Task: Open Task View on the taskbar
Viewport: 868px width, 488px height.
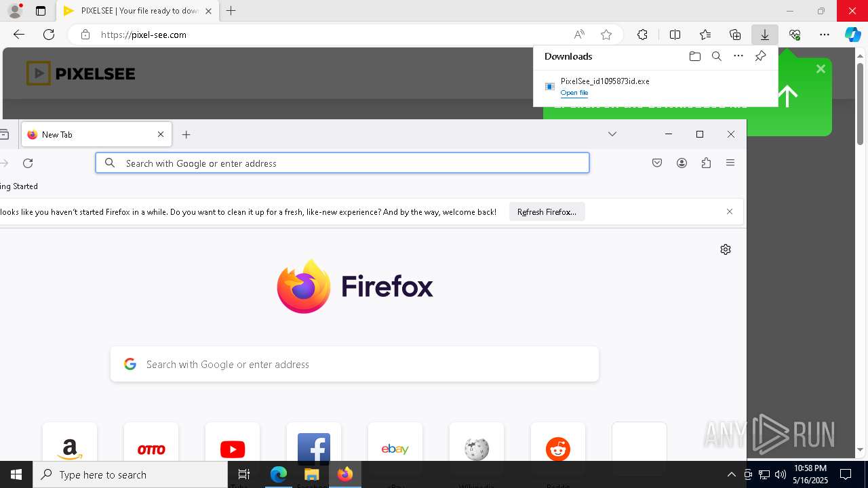Action: pyautogui.click(x=244, y=474)
